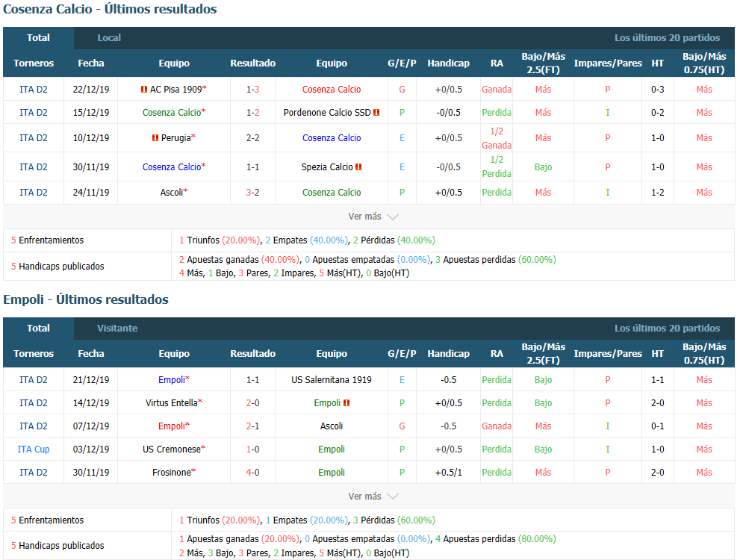749x560 pixels.
Task: Click red card icon beside Pordenone Calcio SSD
Action: click(376, 113)
